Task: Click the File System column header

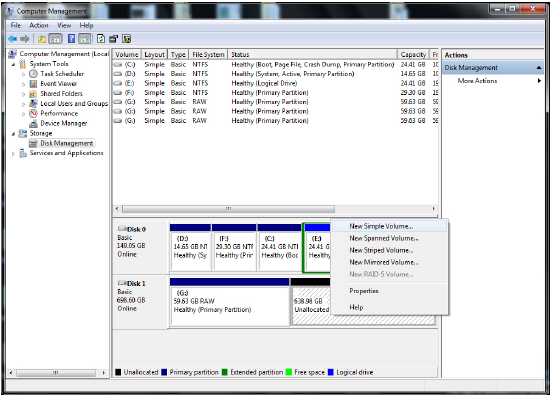Action: (208, 54)
